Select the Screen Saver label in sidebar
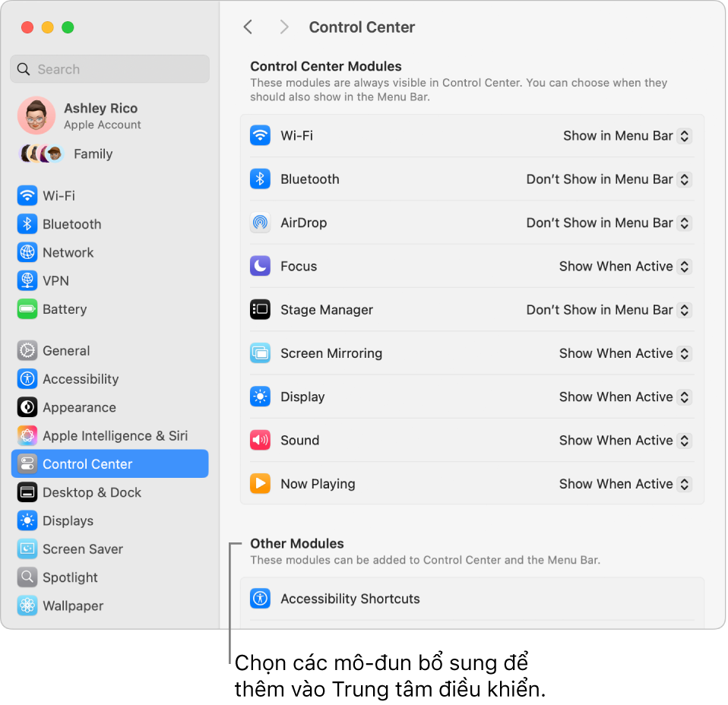 point(83,549)
